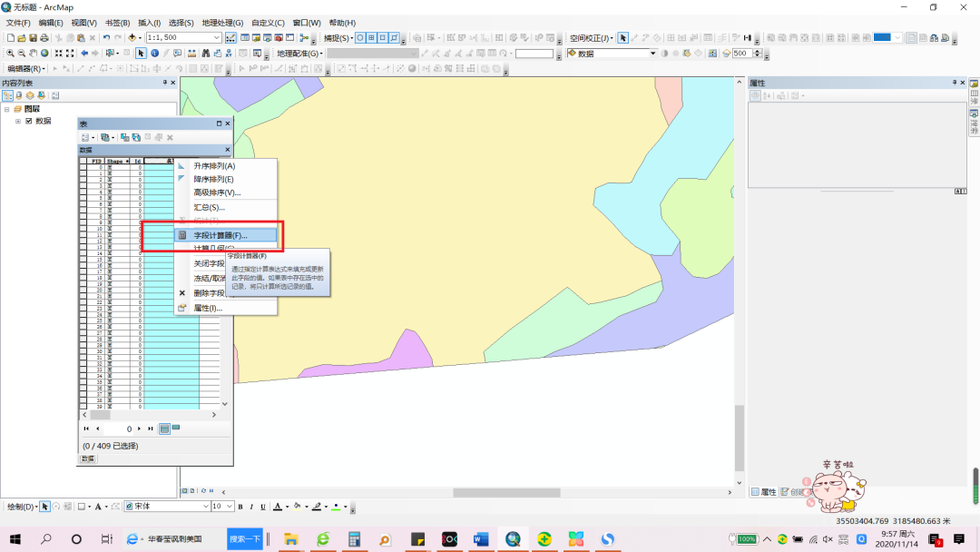
Task: Open 地理处理(G) menu
Action: 222,23
